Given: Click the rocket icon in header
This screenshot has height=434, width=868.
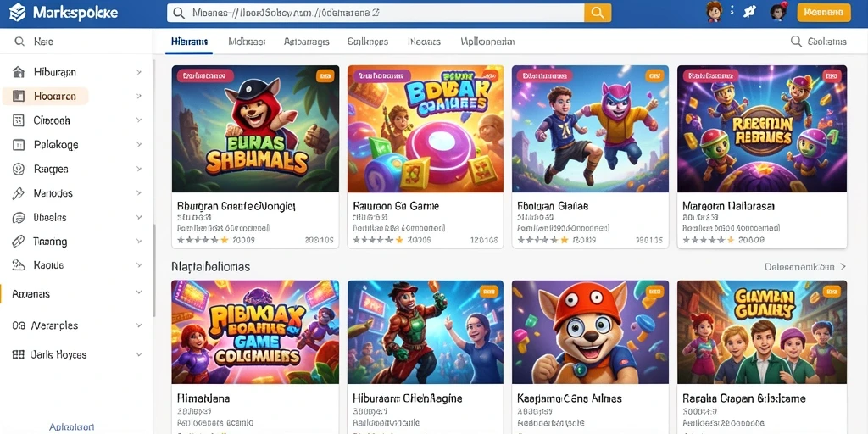Looking at the screenshot, I should click(749, 12).
